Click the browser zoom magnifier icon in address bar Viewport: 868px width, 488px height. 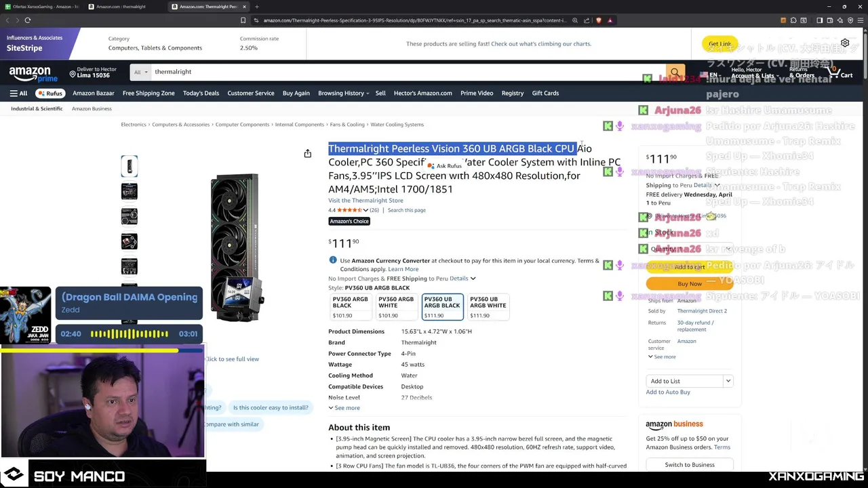point(575,20)
